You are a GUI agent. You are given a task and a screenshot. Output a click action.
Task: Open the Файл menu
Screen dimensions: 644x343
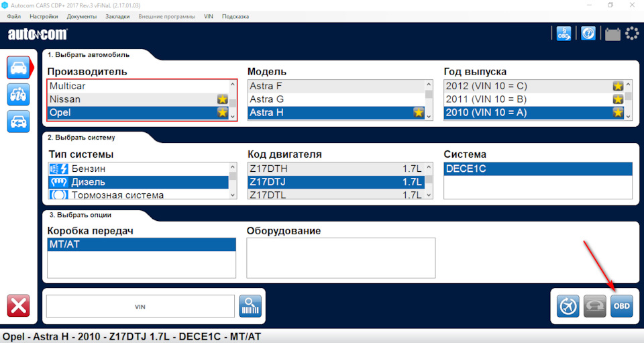[x=14, y=16]
